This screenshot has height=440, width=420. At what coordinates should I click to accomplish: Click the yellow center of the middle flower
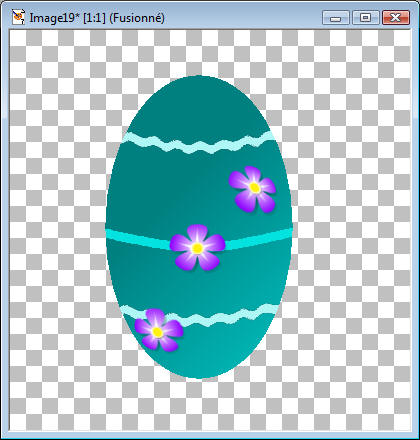pyautogui.click(x=197, y=248)
